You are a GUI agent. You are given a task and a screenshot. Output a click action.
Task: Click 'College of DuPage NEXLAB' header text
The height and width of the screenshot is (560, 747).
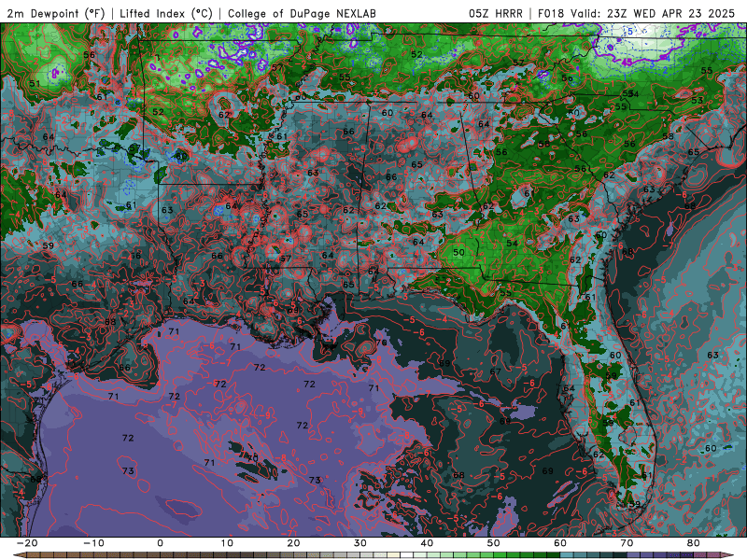[302, 13]
